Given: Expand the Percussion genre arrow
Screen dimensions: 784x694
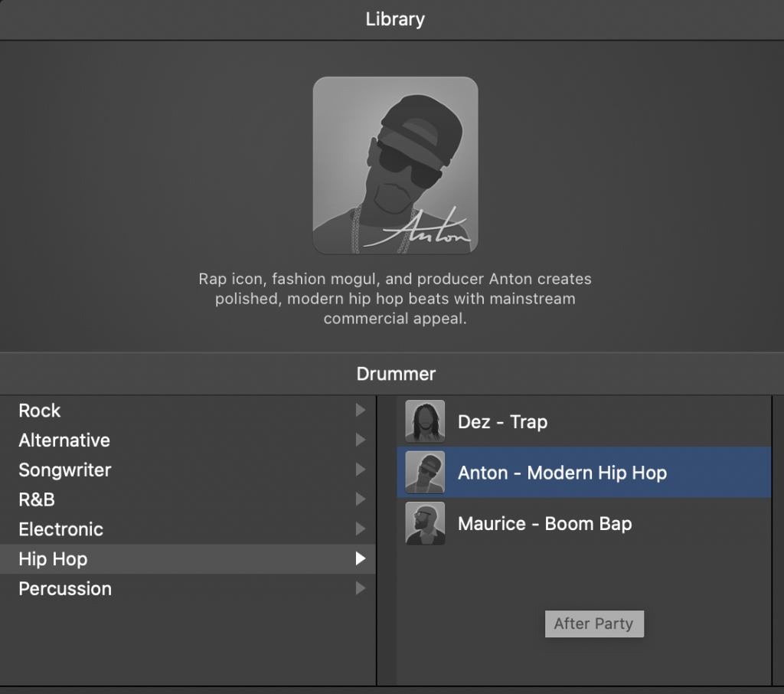Looking at the screenshot, I should [x=360, y=589].
